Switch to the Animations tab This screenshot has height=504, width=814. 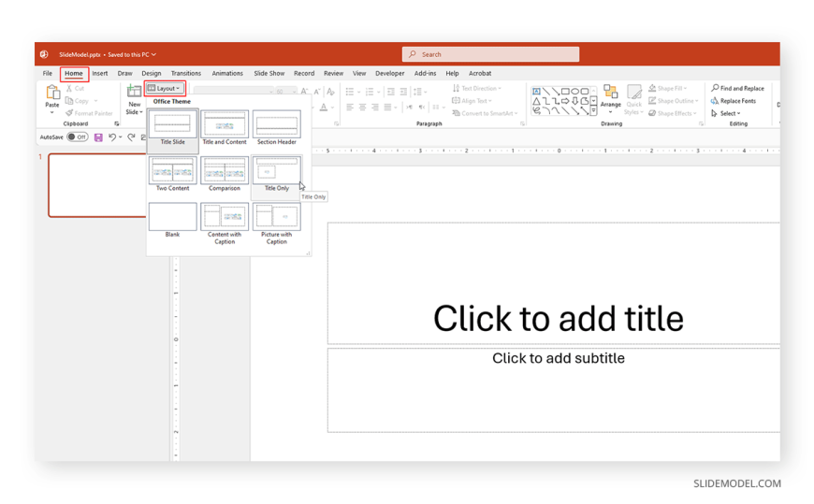coord(227,74)
